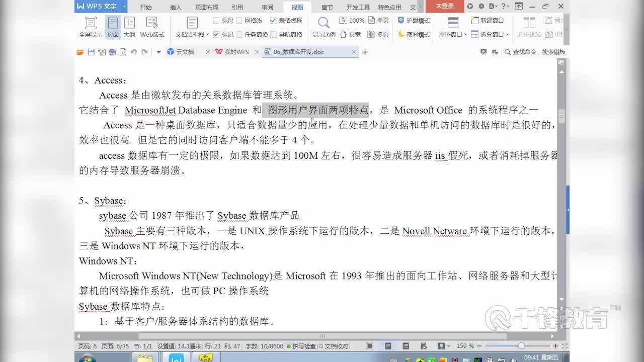Switch to 全屏显示 (full screen) view

coord(90,27)
